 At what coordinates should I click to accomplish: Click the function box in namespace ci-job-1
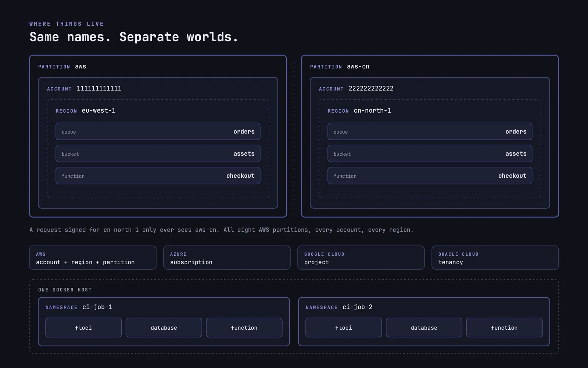244,328
